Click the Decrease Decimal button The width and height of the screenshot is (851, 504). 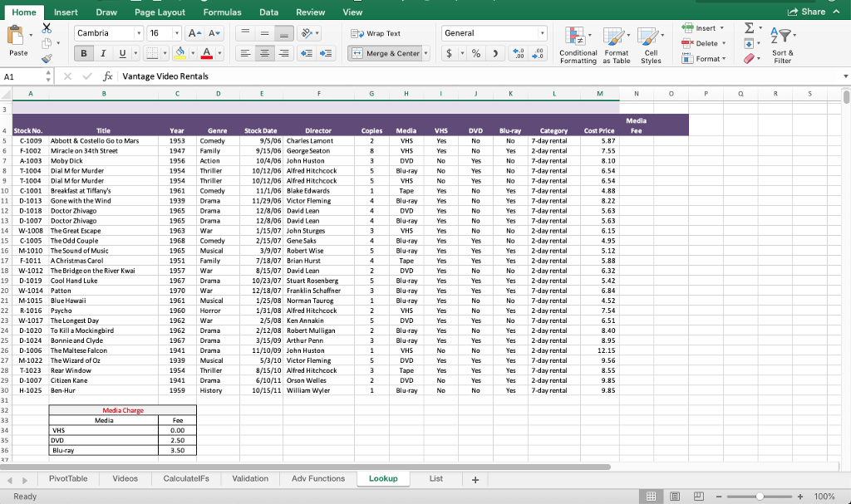pyautogui.click(x=538, y=53)
